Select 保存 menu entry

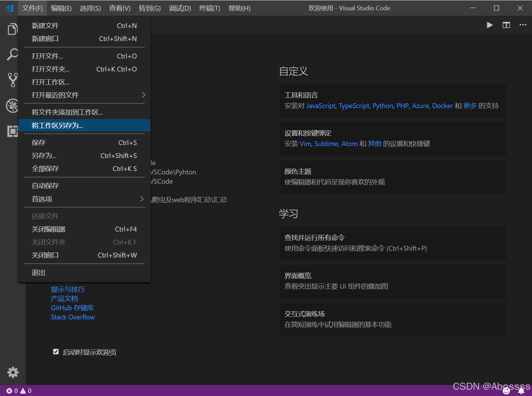point(84,143)
